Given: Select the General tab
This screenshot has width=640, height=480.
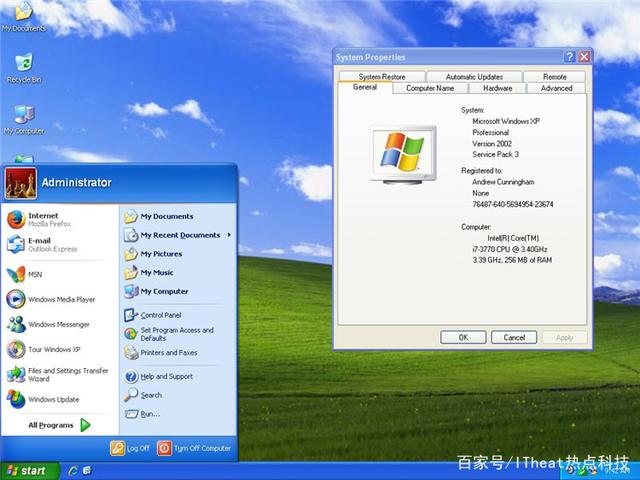Looking at the screenshot, I should 365,87.
